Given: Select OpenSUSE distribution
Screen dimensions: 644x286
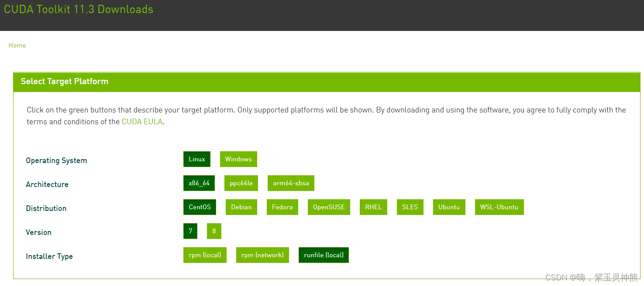Looking at the screenshot, I should coord(329,207).
